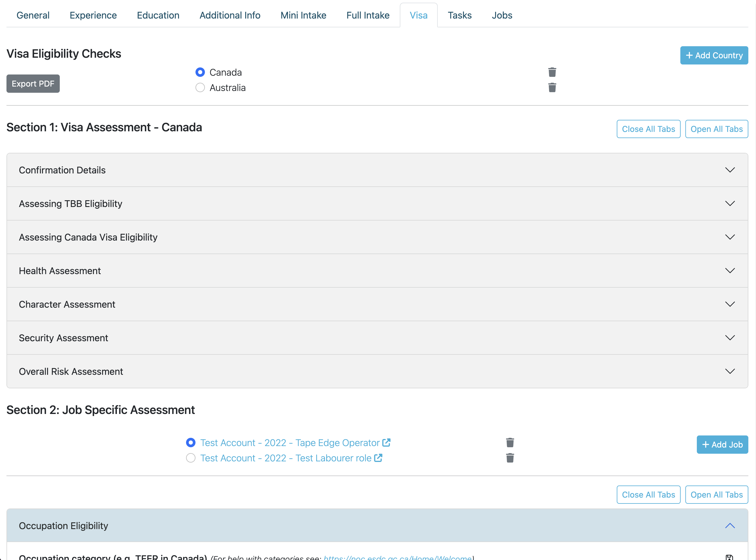Delete the Australia visa check with trash icon
This screenshot has width=756, height=560.
click(552, 87)
